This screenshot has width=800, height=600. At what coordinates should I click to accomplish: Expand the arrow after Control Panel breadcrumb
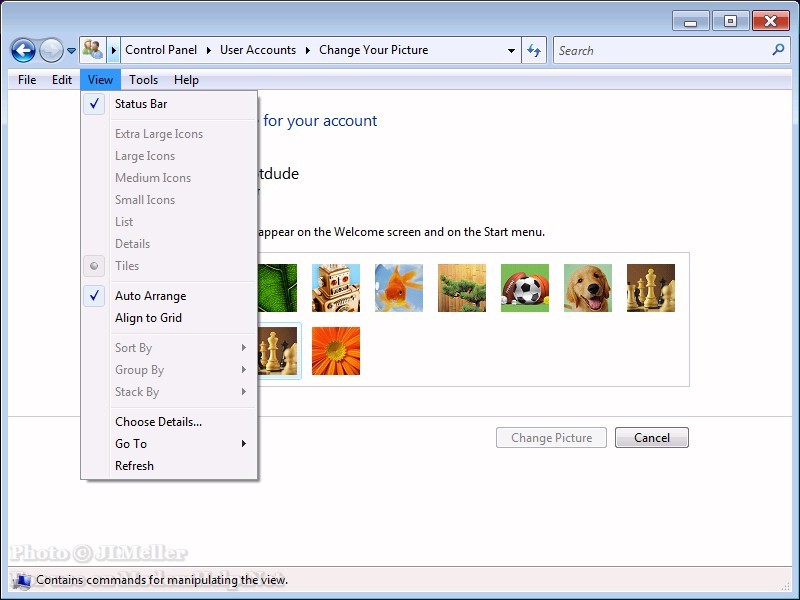pos(209,50)
